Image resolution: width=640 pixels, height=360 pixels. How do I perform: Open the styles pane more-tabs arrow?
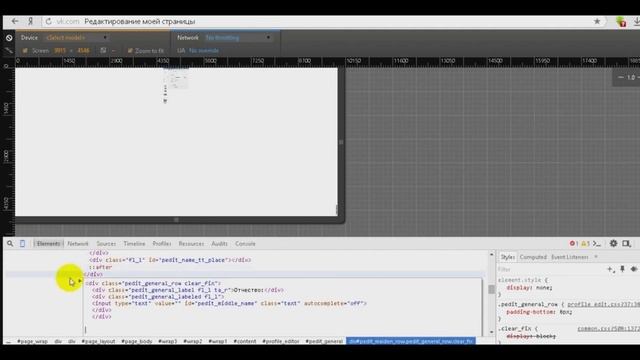[x=596, y=257]
